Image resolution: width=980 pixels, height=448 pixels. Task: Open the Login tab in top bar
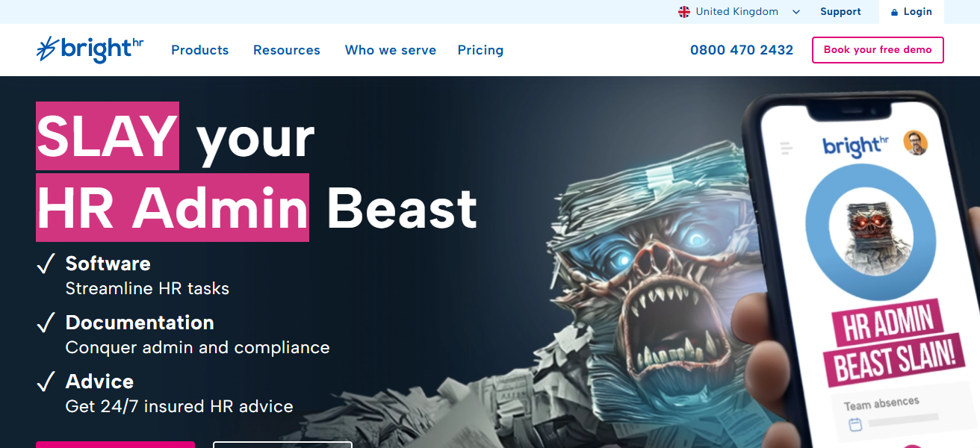(x=912, y=12)
